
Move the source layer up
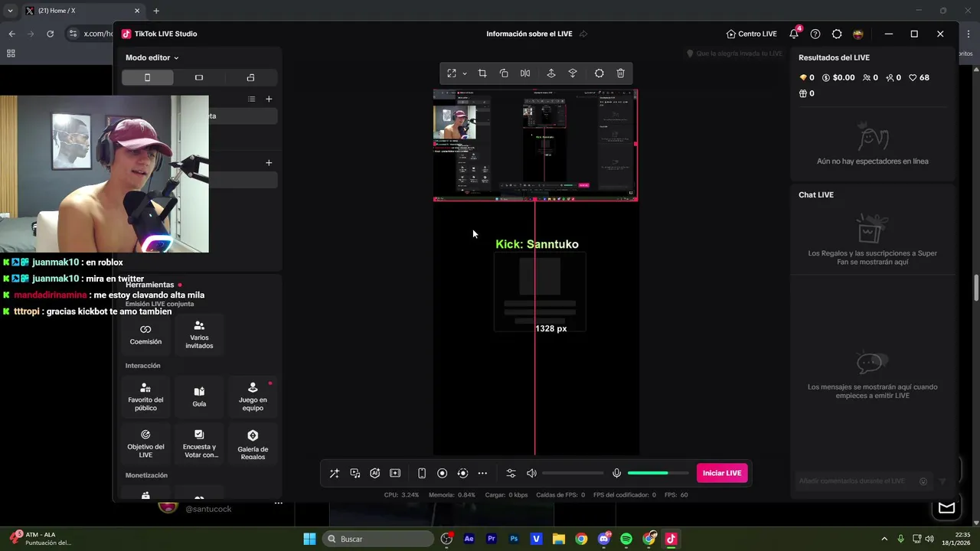coord(550,73)
